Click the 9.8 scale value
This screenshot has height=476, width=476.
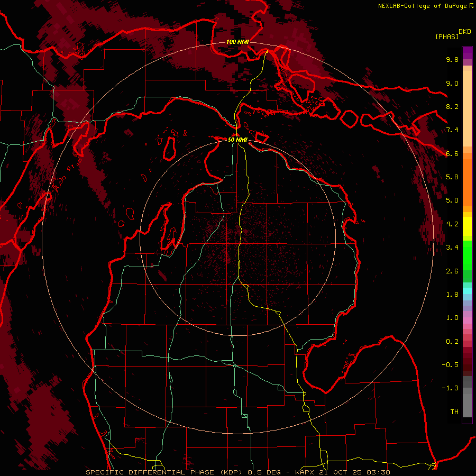click(452, 59)
